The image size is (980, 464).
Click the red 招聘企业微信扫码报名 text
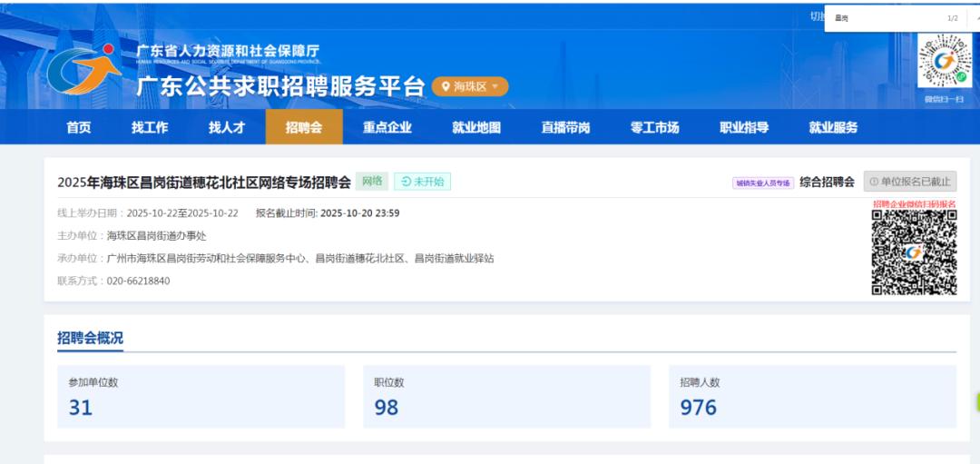(x=915, y=204)
